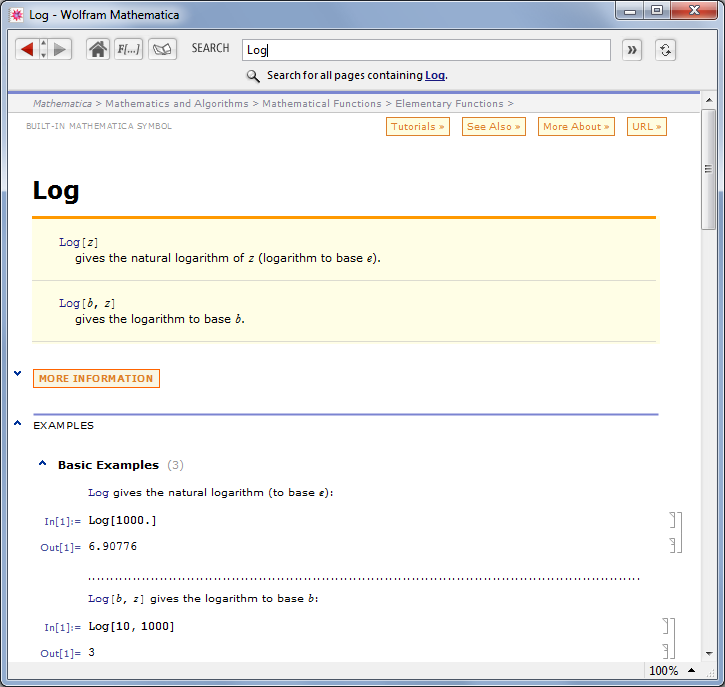Navigate to Elementary Functions breadcrumb
Image resolution: width=725 pixels, height=687 pixels.
(450, 103)
